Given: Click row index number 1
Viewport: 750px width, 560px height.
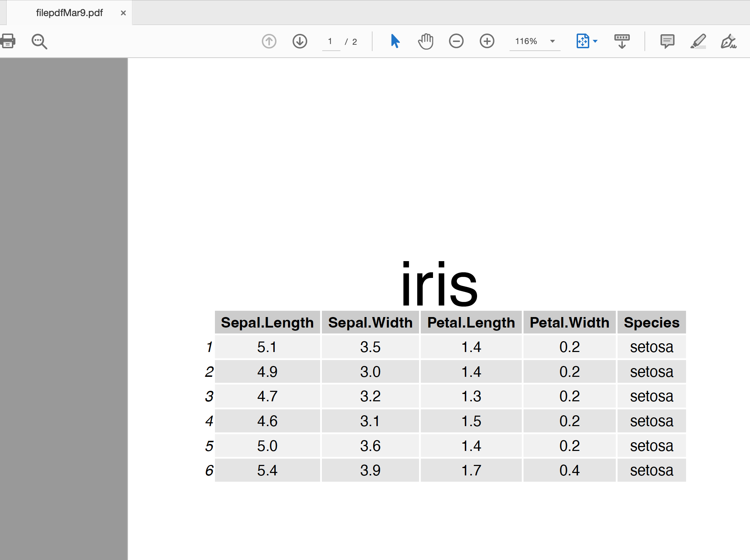Looking at the screenshot, I should (x=209, y=347).
